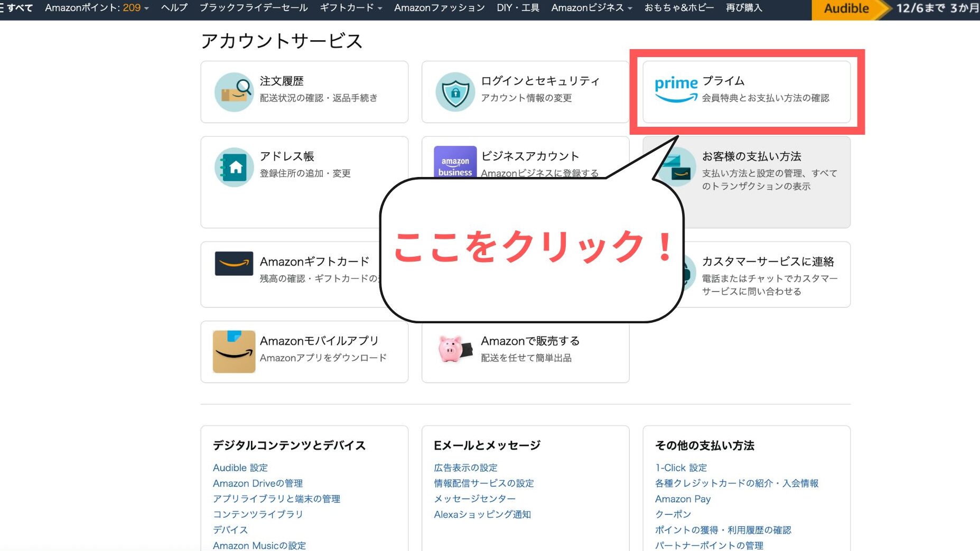Click 会員特典とお支払い方法の確認 text
Image resolution: width=980 pixels, height=551 pixels.
pyautogui.click(x=766, y=98)
